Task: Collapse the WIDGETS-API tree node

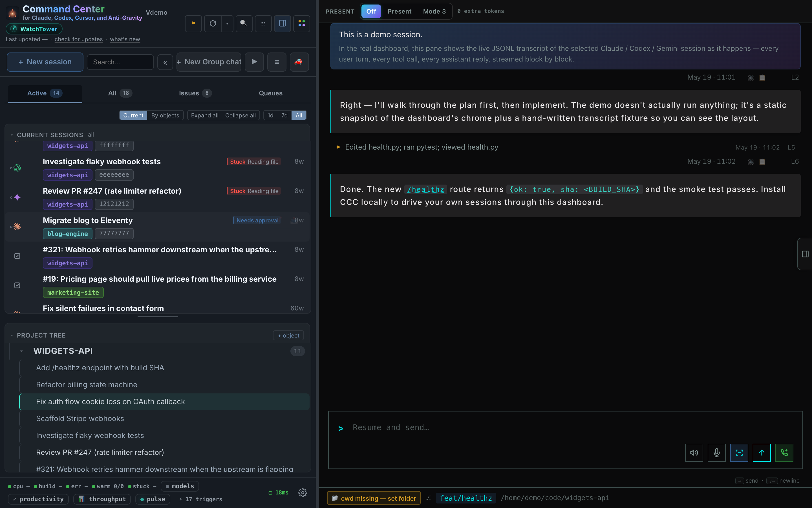Action: [21, 351]
